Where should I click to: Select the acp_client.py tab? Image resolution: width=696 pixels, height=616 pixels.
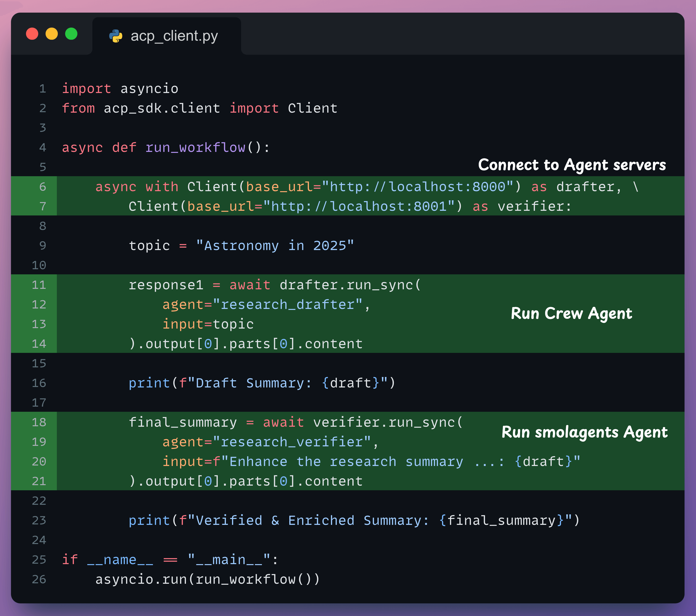pos(174,36)
